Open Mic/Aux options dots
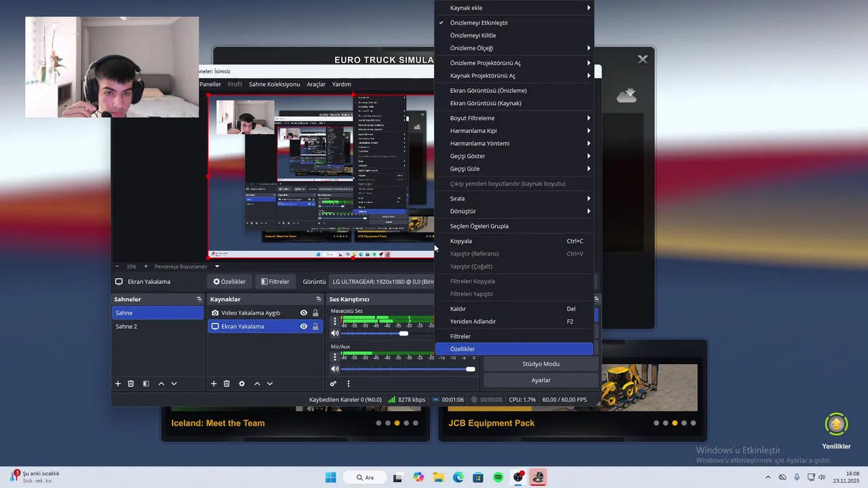Screen dimensions: 868x488 334,357
